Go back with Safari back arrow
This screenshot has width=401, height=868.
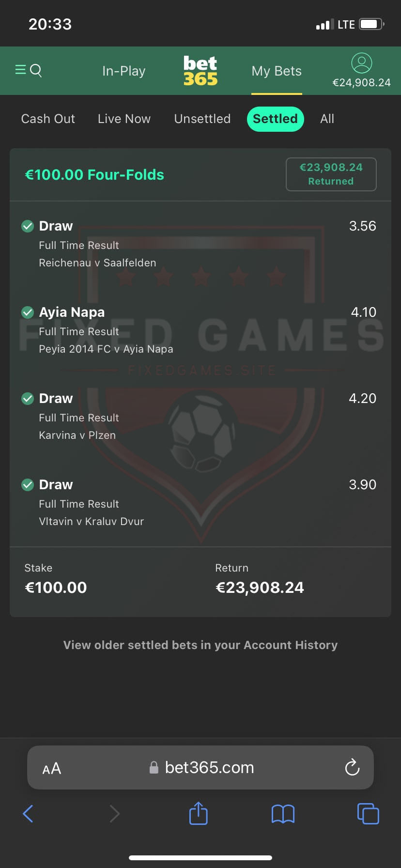pos(28,814)
